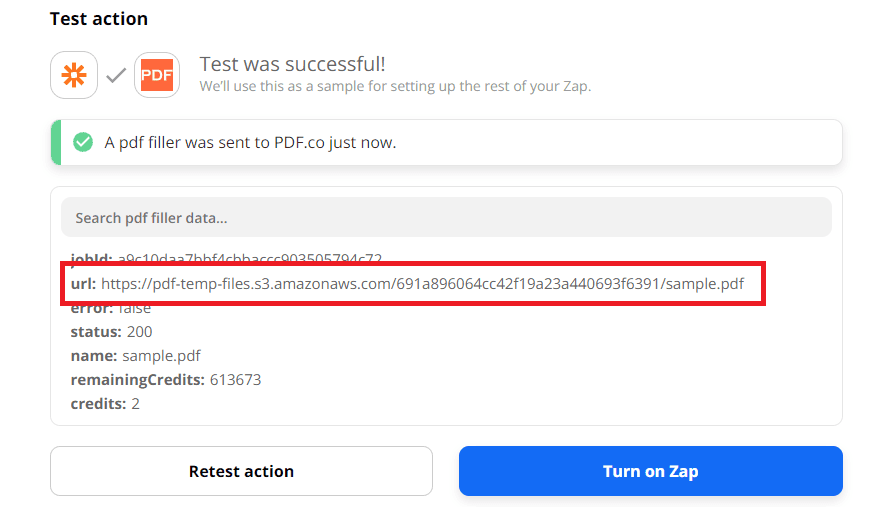The width and height of the screenshot is (895, 507).
Task: Click the 'We'll use this as a sample' subtitle
Action: coord(395,86)
